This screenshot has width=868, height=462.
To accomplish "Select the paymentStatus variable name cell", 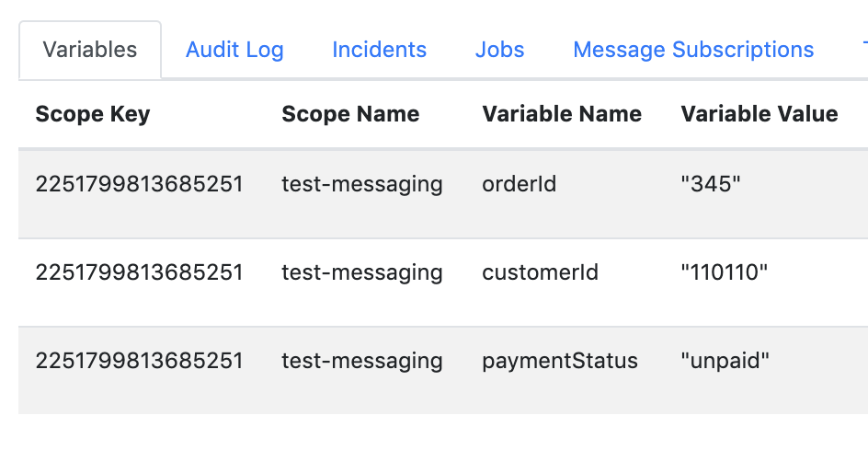I will [x=560, y=361].
